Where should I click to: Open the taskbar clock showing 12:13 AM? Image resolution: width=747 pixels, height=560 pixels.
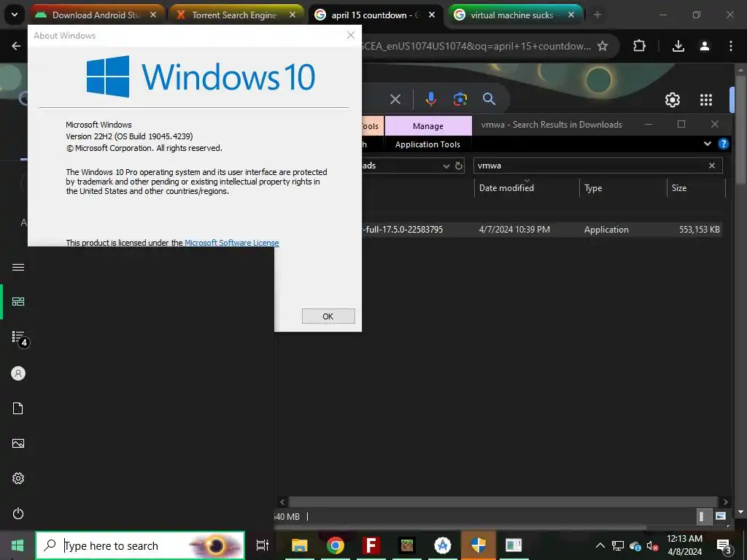pyautogui.click(x=684, y=545)
